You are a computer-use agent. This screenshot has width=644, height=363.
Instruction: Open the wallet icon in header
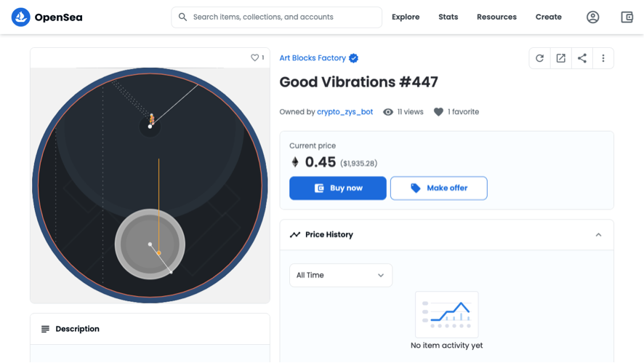coord(627,17)
